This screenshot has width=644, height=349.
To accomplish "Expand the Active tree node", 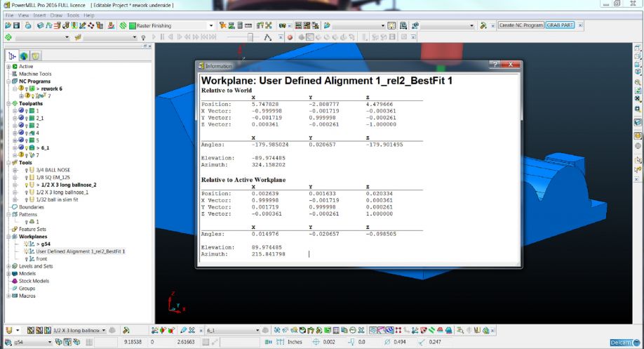I will [8, 67].
